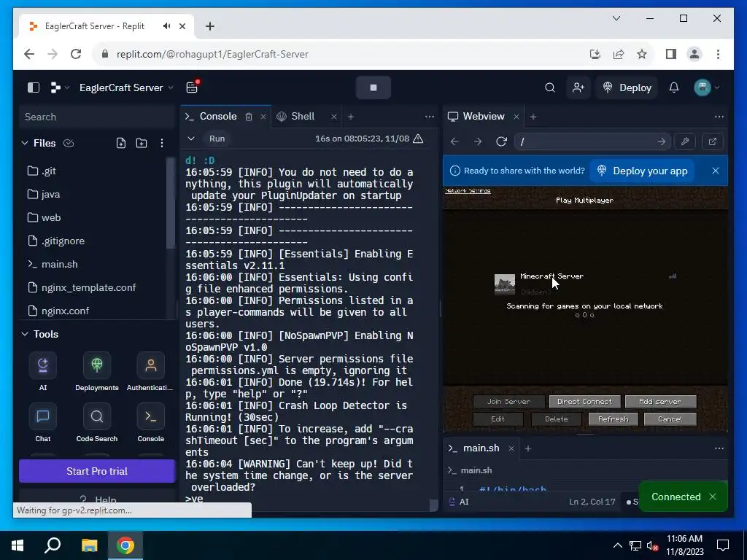Click the Run label in console
Image resolution: width=747 pixels, height=560 pixels.
[217, 139]
